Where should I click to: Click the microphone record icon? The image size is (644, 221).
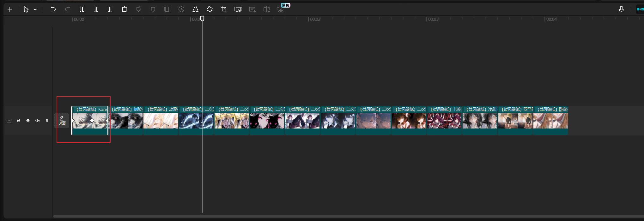[621, 9]
